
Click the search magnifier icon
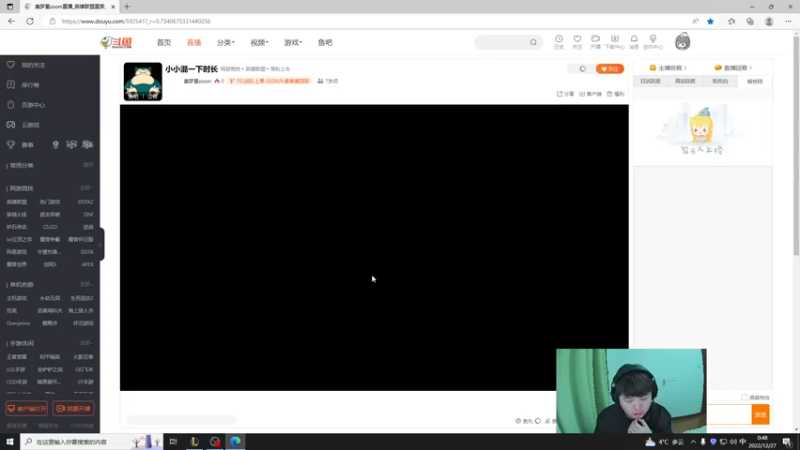point(533,42)
